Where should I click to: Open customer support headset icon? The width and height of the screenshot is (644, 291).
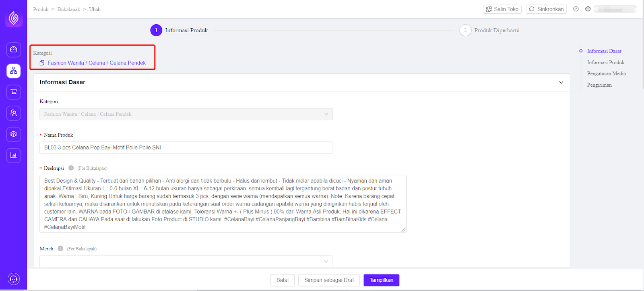(x=14, y=279)
